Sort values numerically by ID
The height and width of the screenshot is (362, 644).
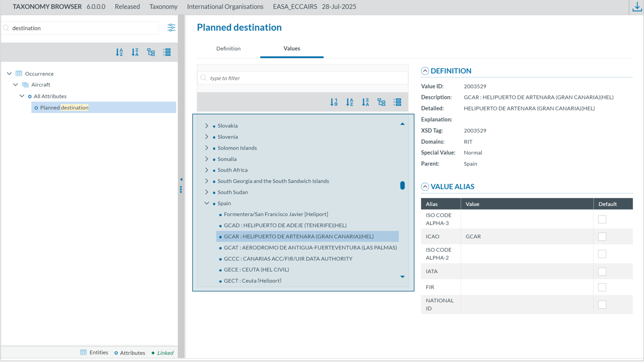pyautogui.click(x=334, y=102)
